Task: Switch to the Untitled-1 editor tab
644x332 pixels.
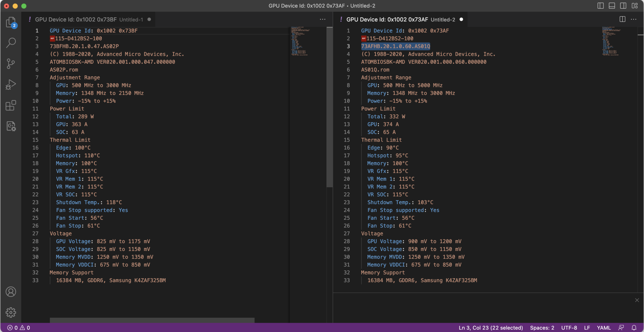Action: pos(89,20)
